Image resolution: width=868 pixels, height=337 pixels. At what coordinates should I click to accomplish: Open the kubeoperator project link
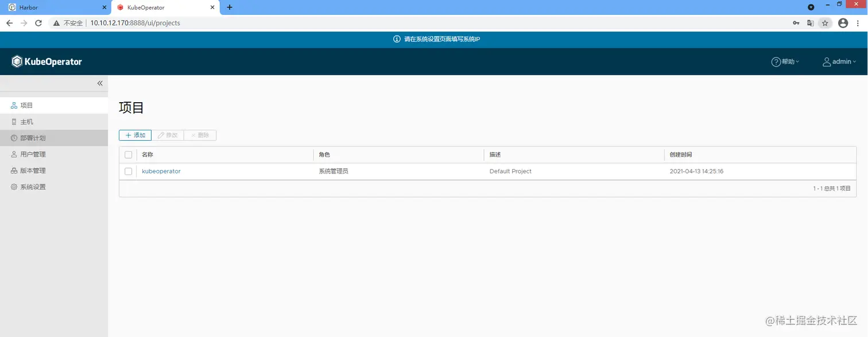coord(161,171)
